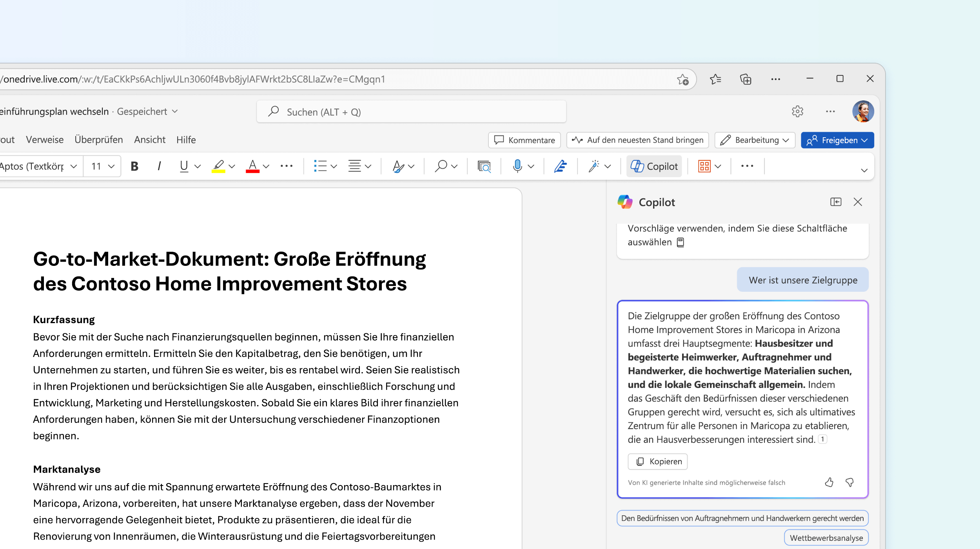The width and height of the screenshot is (980, 549).
Task: Open the document search pane icon
Action: pos(484,166)
